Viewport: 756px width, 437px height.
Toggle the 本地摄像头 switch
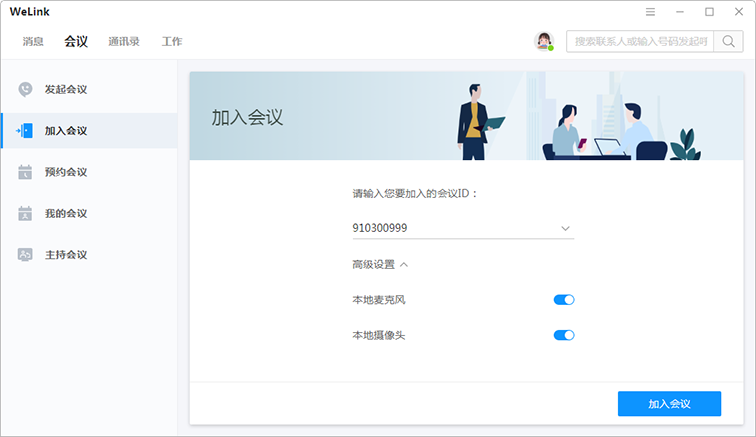tap(564, 335)
